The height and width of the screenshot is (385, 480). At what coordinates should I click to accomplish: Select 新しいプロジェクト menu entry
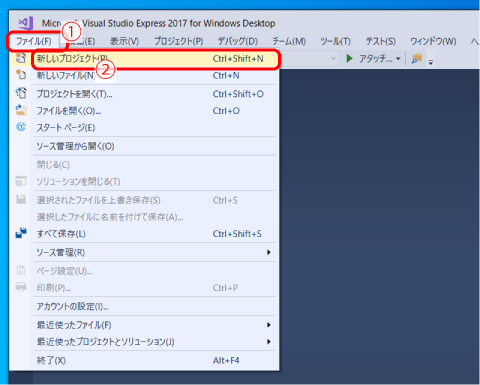point(155,59)
